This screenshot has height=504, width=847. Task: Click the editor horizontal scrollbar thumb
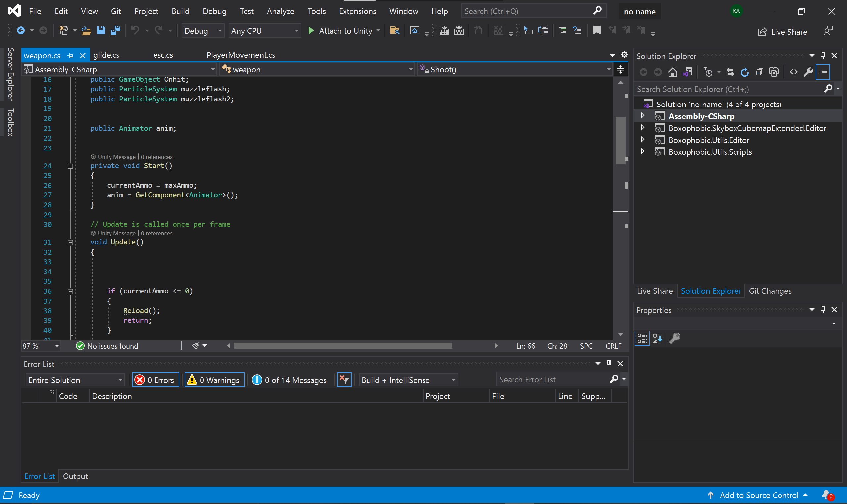[343, 346]
